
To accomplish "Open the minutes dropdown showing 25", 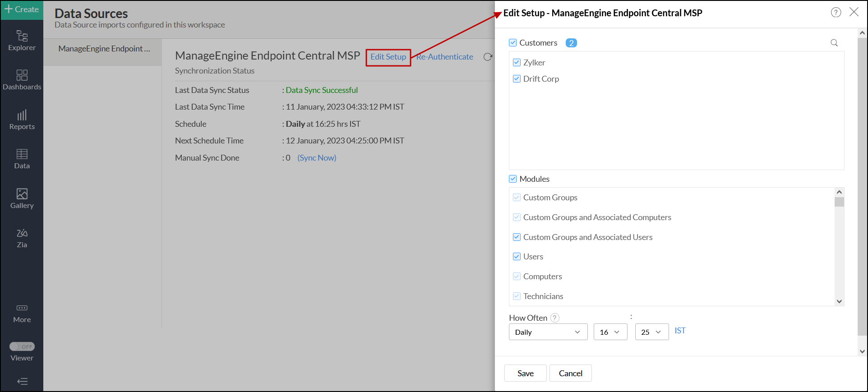I will click(651, 332).
